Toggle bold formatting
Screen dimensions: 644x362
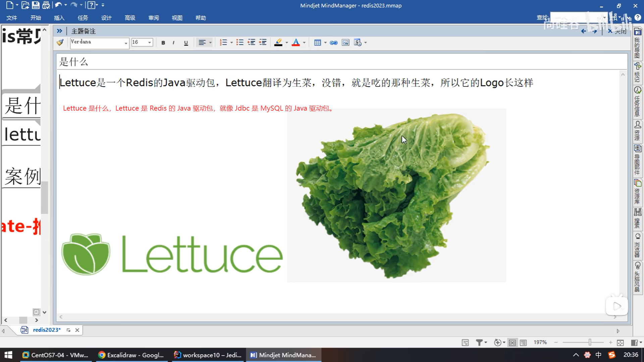point(163,43)
